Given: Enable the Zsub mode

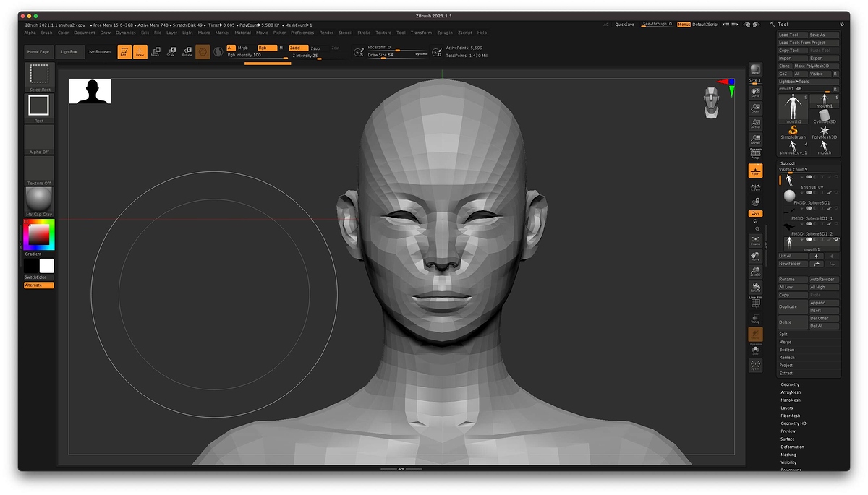Looking at the screenshot, I should click(x=315, y=48).
